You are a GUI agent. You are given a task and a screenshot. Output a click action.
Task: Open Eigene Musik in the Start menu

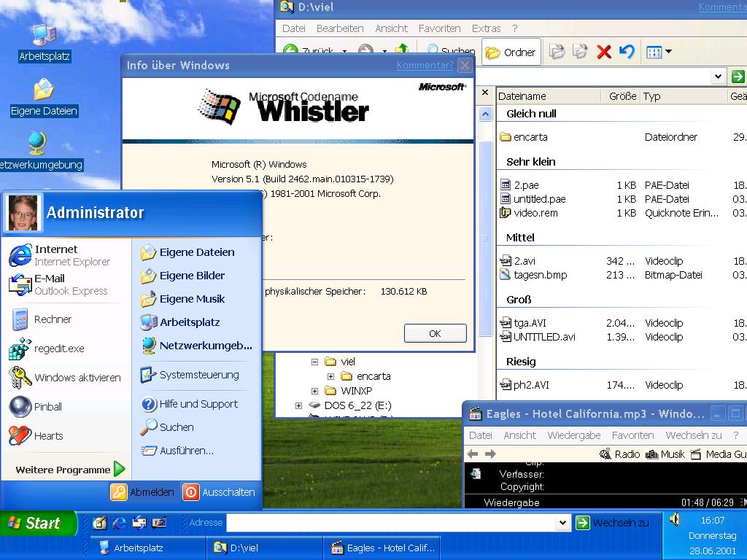pyautogui.click(x=182, y=299)
